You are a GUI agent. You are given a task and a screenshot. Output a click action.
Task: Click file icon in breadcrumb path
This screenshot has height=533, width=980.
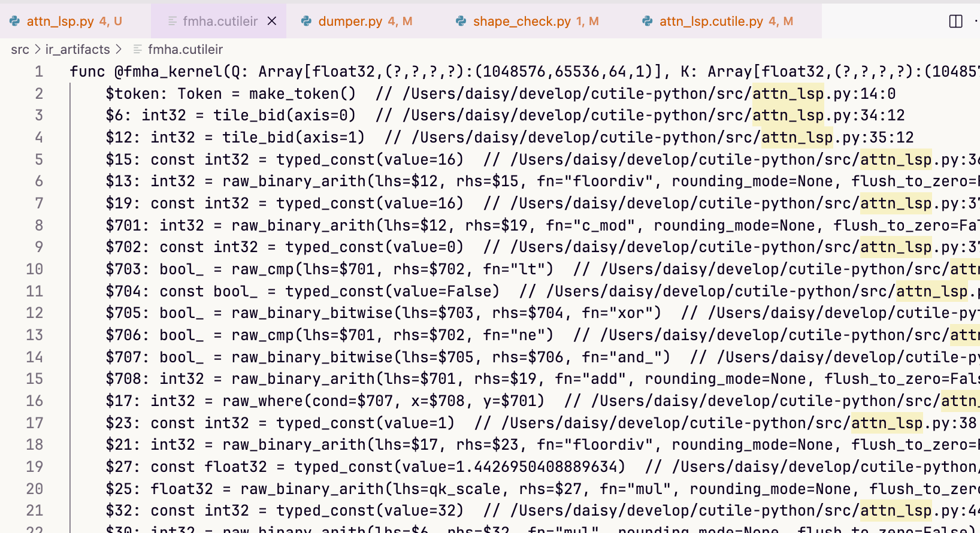point(137,49)
